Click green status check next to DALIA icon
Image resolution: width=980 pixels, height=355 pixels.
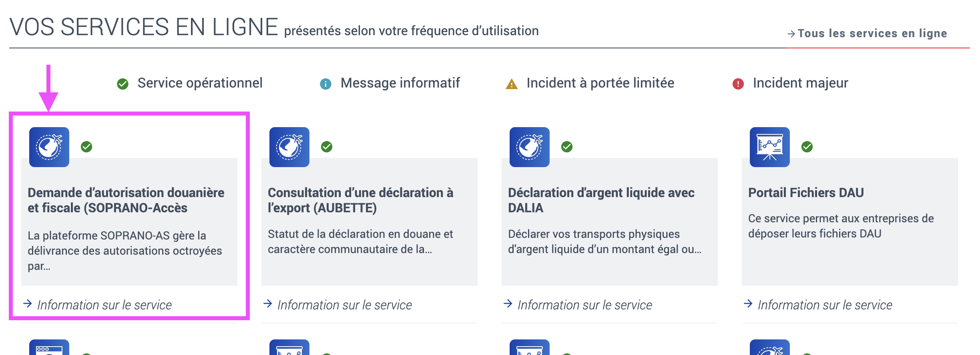567,147
